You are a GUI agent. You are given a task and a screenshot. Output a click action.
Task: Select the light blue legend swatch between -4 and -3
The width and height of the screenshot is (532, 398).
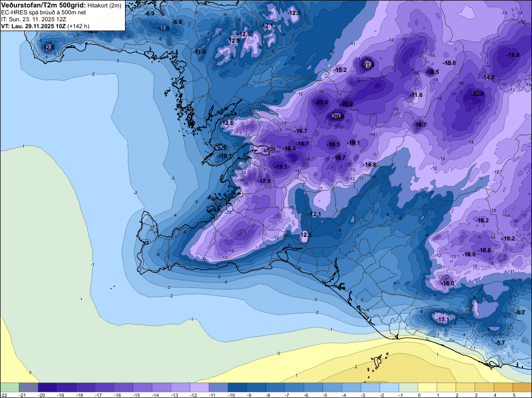point(352,387)
